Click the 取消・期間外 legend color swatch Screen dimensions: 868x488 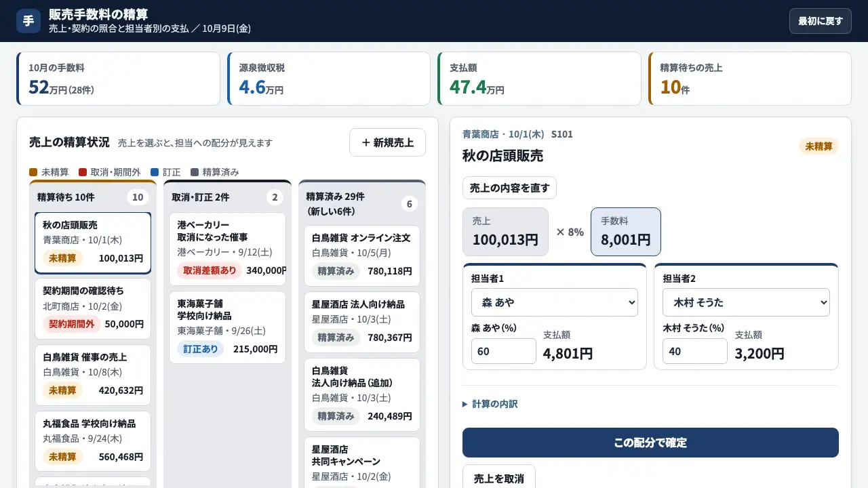(x=83, y=172)
